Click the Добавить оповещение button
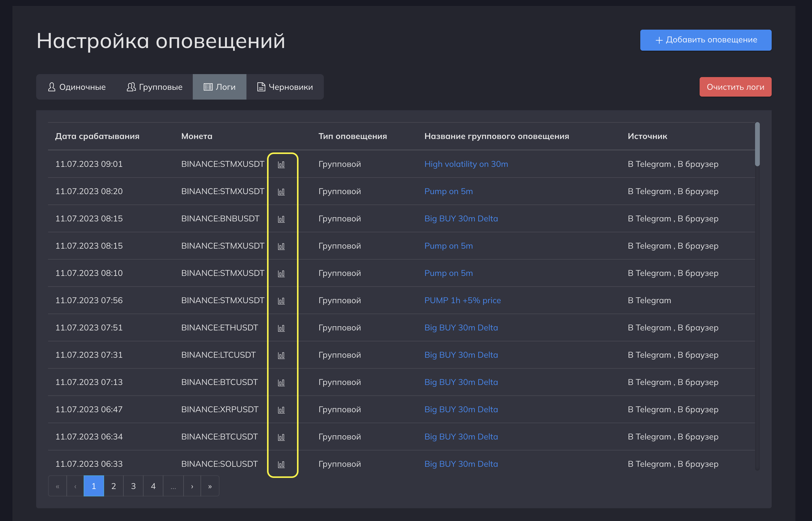This screenshot has height=521, width=812. [x=706, y=40]
